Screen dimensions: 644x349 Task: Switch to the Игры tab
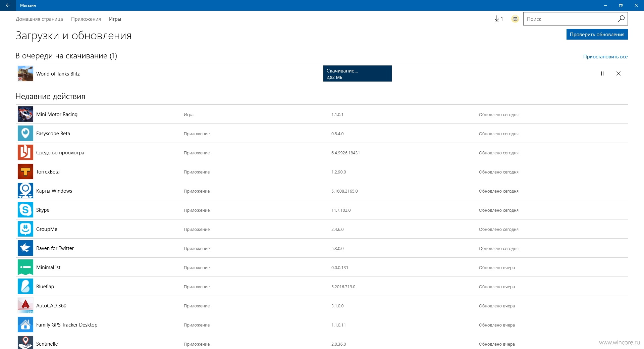click(x=115, y=19)
